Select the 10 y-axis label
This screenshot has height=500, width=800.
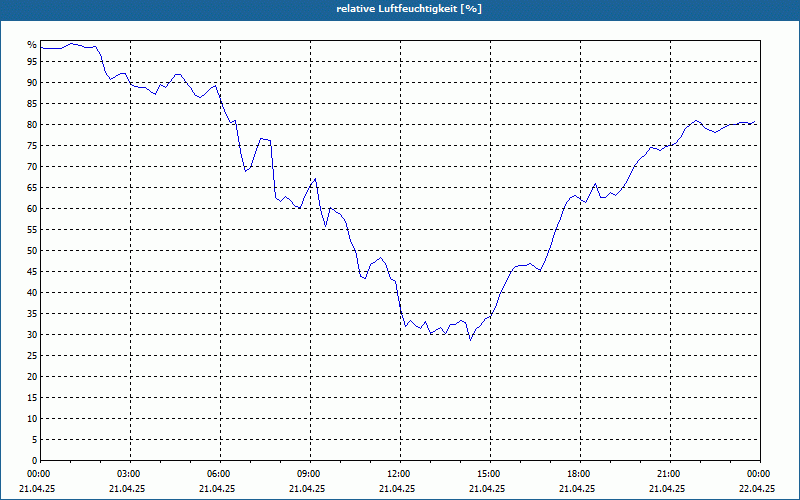tap(32, 419)
